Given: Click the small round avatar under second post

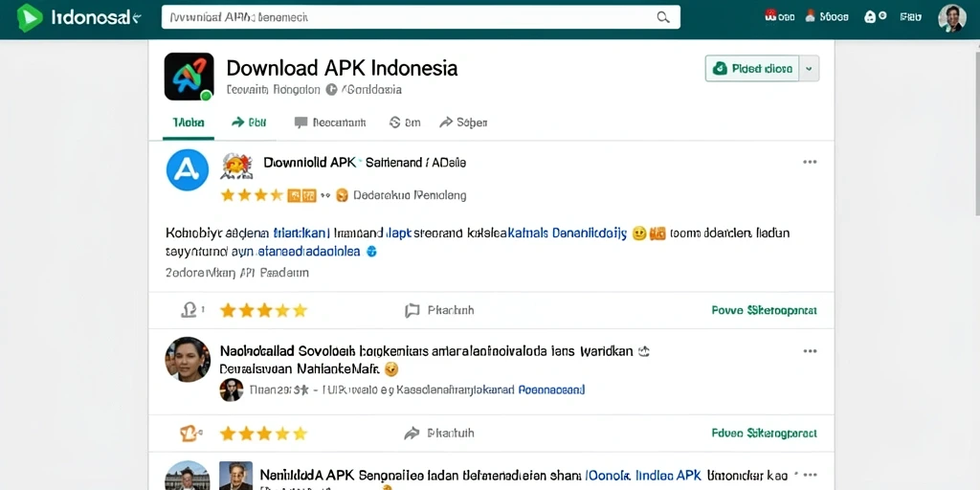Looking at the screenshot, I should (x=232, y=390).
